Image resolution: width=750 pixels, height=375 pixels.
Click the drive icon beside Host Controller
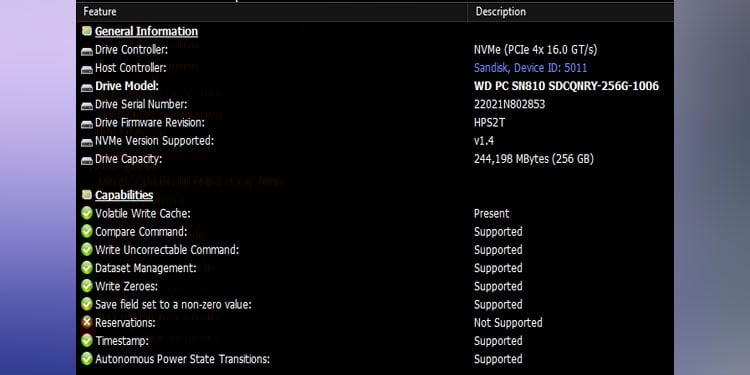tap(87, 69)
